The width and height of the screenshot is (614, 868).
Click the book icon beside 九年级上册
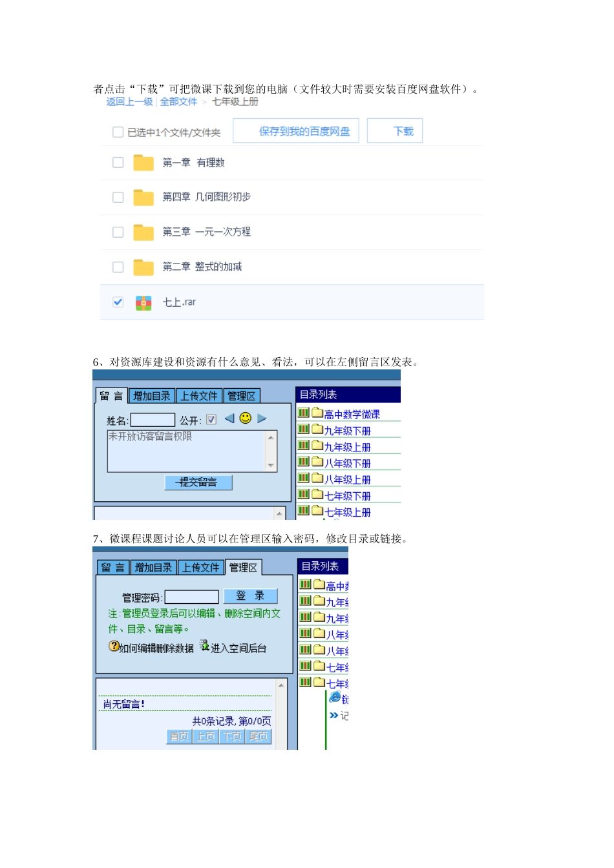coord(304,445)
